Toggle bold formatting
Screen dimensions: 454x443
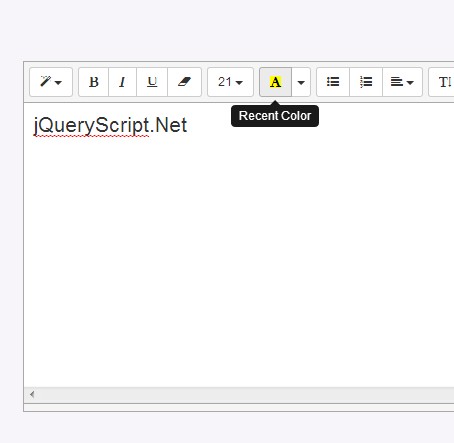coord(94,82)
